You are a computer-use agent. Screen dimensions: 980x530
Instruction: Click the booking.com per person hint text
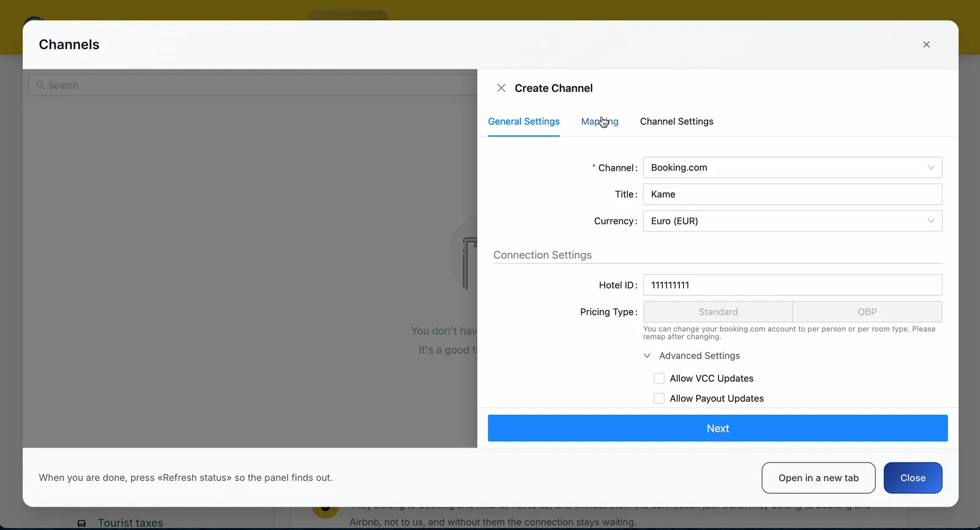tap(790, 333)
